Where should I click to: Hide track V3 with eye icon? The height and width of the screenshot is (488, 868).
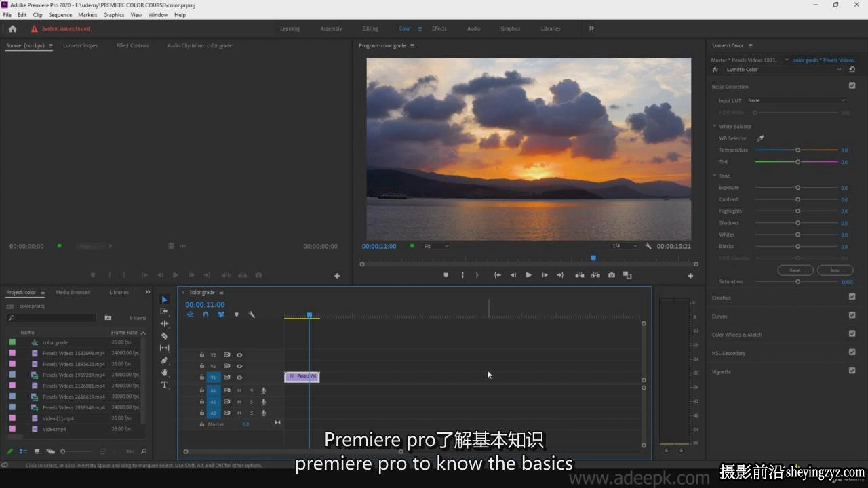click(x=239, y=354)
